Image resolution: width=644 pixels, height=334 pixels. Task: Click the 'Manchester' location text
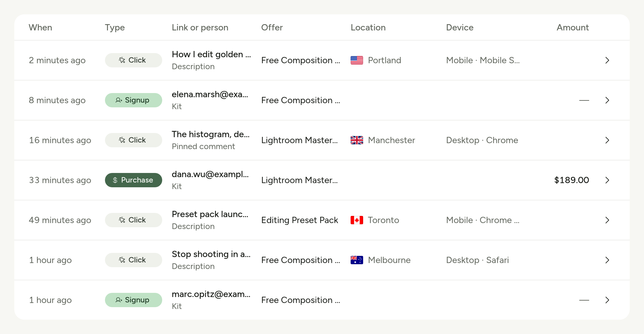(x=391, y=140)
